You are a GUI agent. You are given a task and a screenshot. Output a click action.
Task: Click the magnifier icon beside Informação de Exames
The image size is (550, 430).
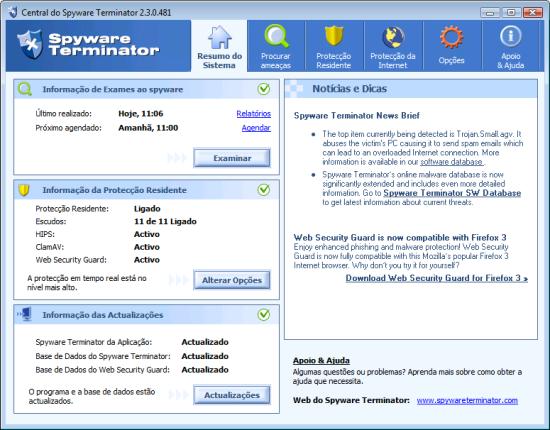[x=25, y=89]
